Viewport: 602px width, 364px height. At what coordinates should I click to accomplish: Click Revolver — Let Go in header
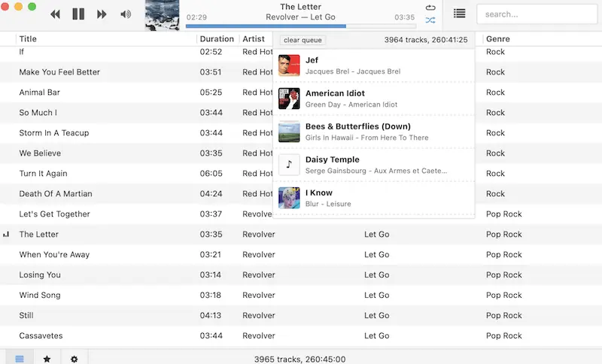click(300, 17)
